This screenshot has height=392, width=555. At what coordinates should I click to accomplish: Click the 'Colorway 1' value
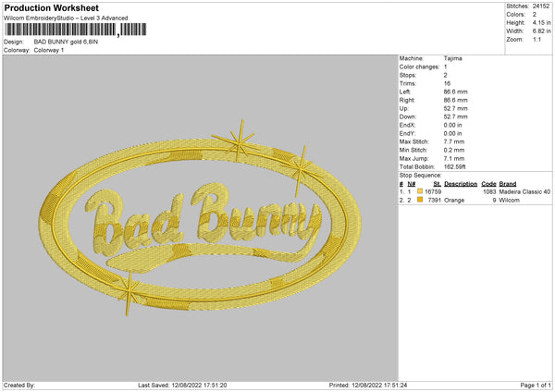[49, 50]
